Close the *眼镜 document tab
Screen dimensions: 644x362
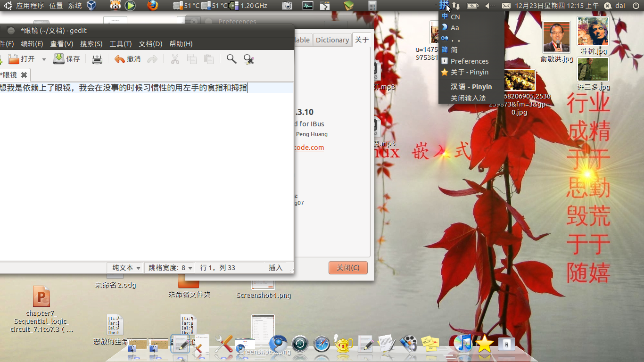coord(24,75)
